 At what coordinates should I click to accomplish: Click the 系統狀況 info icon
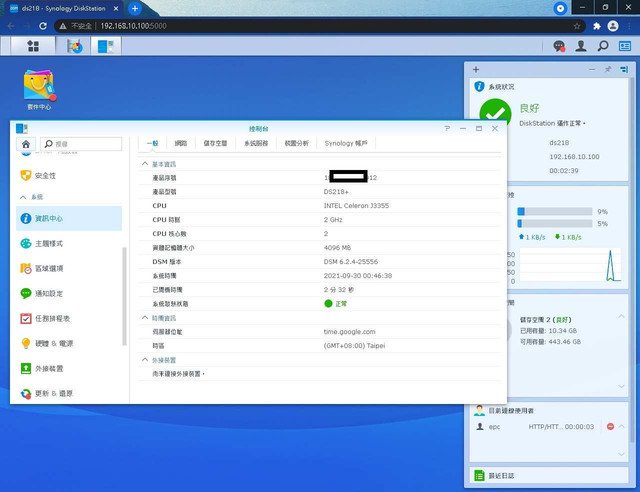[x=479, y=87]
